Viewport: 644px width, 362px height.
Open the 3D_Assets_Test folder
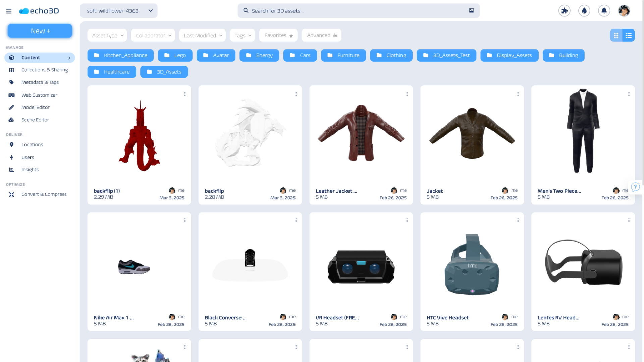pyautogui.click(x=446, y=55)
